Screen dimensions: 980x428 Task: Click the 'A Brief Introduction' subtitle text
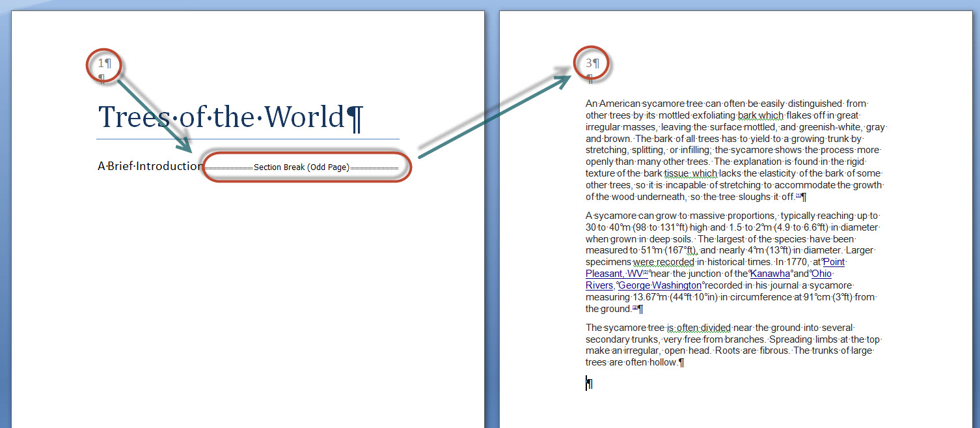(150, 166)
